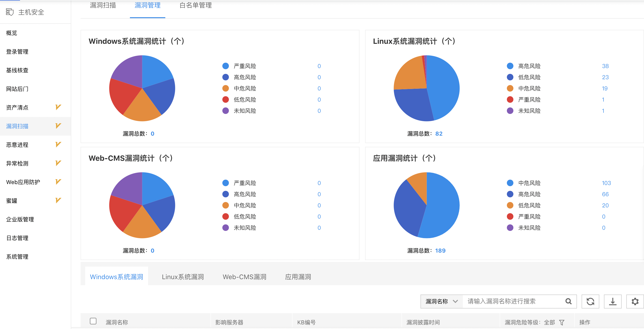Open 登录管理 in the sidebar
Image resolution: width=644 pixels, height=329 pixels.
tap(35, 51)
